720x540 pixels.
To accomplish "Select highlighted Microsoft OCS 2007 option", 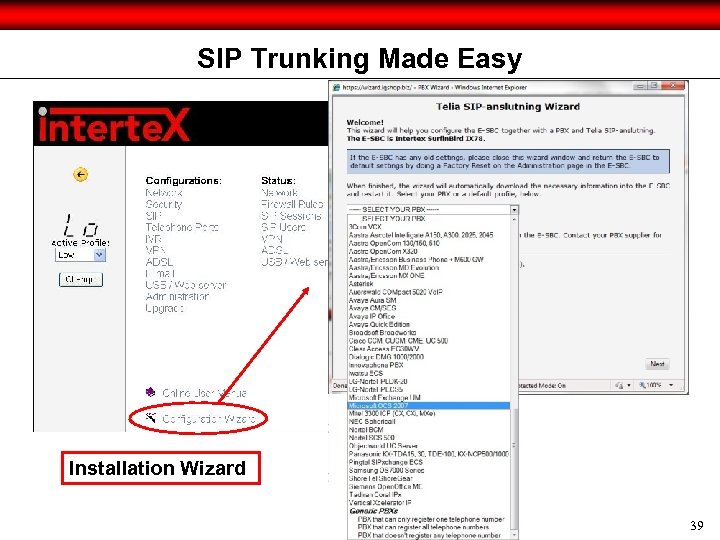I will (x=429, y=405).
